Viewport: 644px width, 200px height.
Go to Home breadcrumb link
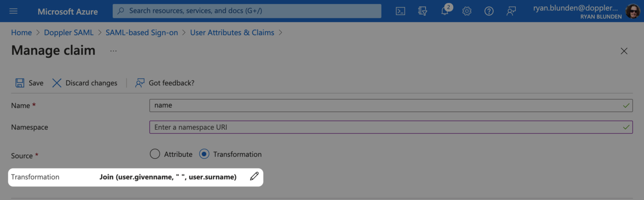21,33
